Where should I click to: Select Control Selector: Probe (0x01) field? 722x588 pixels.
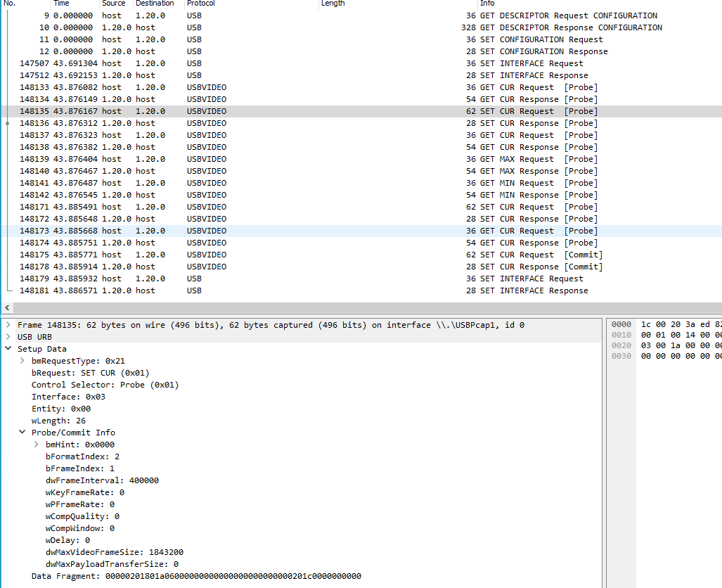[105, 385]
